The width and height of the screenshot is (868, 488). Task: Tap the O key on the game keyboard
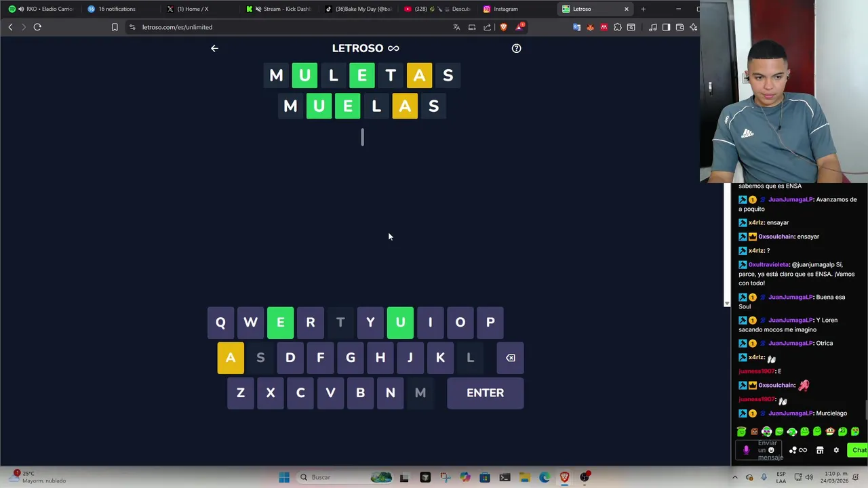pyautogui.click(x=460, y=323)
